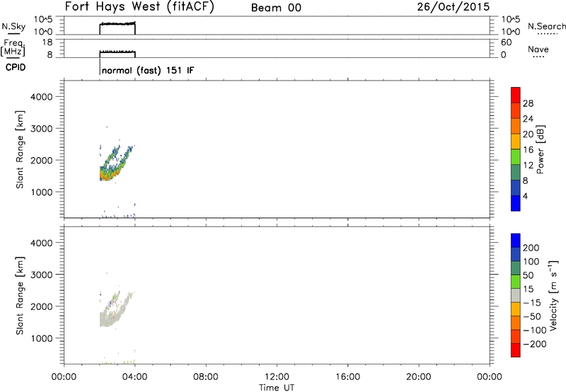Click the frequency trace in the Freq panel

coord(117,52)
